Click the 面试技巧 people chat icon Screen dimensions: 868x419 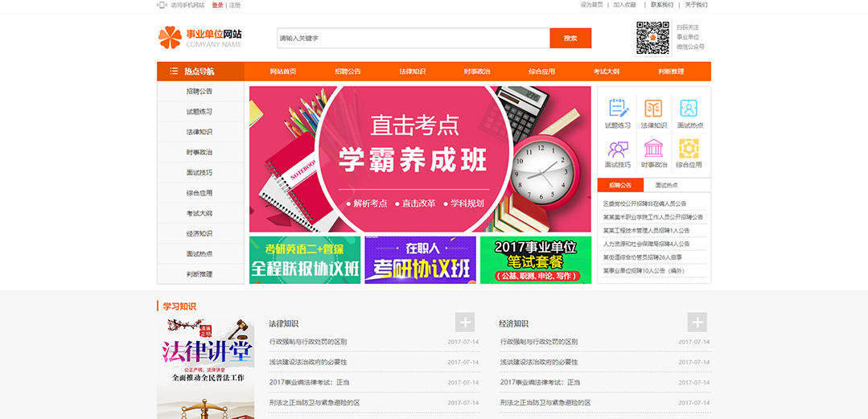tap(618, 149)
